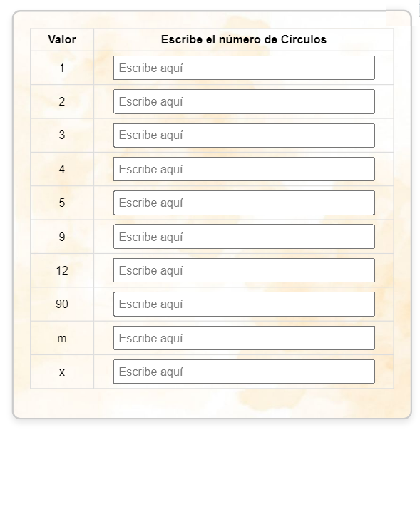Viewport: 420px width, 517px height.
Task: Click the text box in row 4
Action: (244, 169)
